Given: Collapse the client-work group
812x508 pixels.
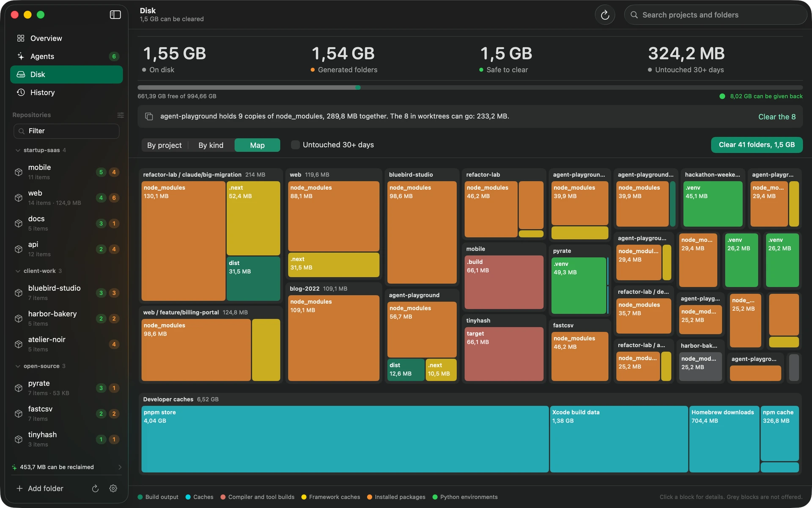Looking at the screenshot, I should [18, 271].
